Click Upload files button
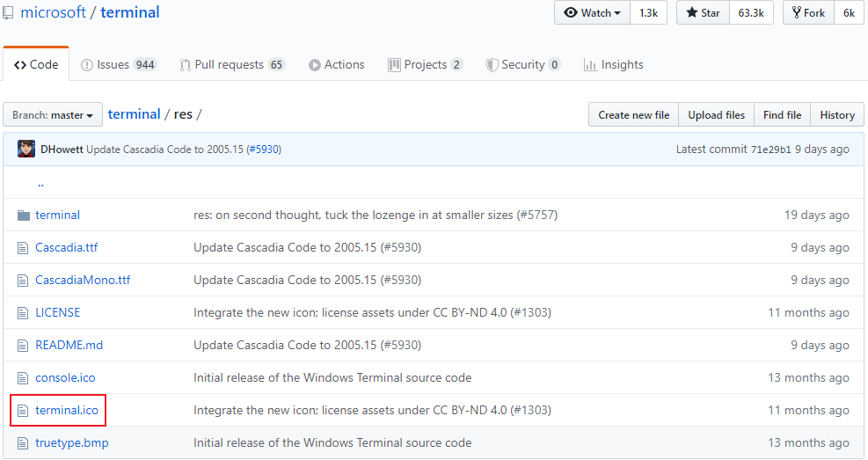This screenshot has width=868, height=460. (x=717, y=114)
